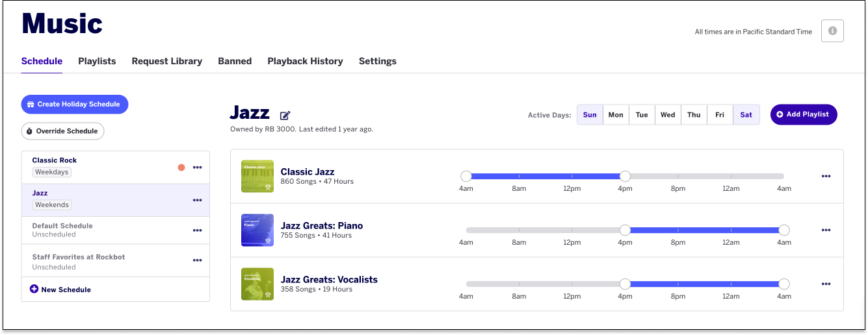The image size is (868, 335).
Task: Click the Jazz Greats: Vocalists playlist title
Action: point(329,280)
